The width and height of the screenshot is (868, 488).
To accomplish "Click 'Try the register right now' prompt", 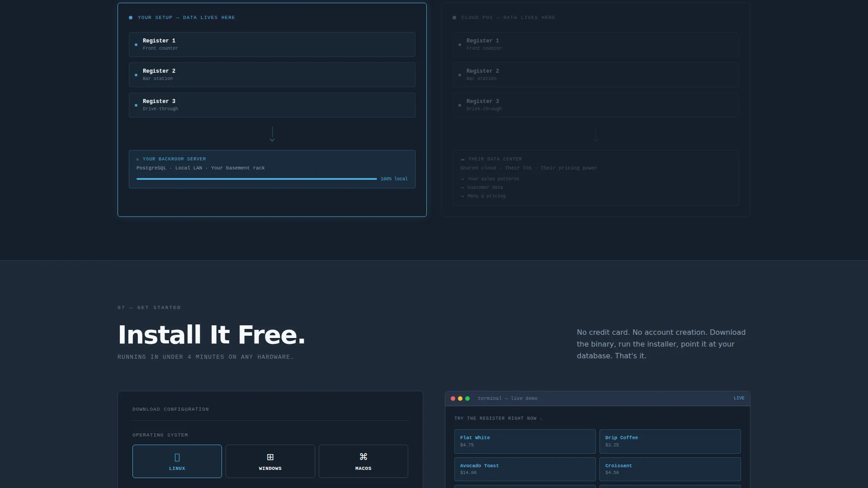I will (x=498, y=418).
